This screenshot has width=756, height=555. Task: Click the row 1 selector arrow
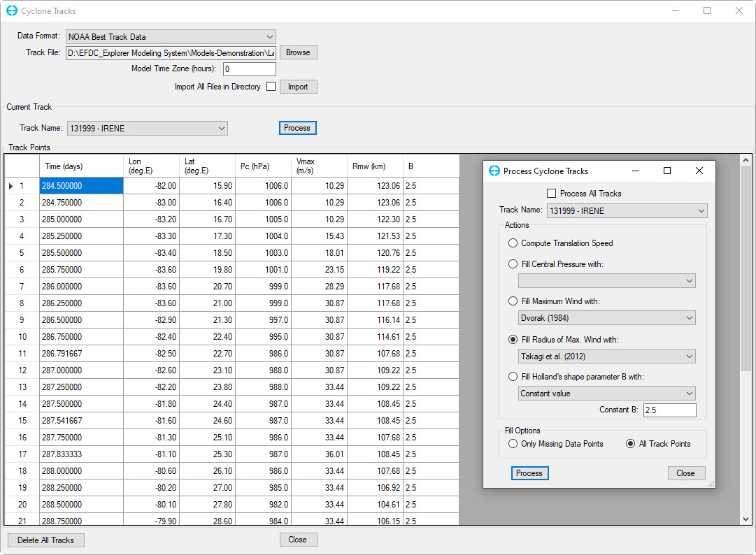(10, 186)
